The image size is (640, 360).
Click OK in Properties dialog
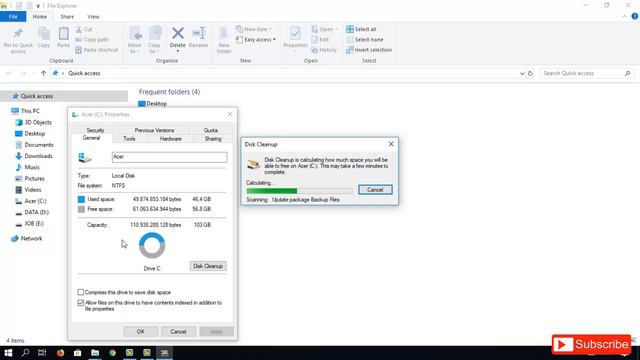[140, 332]
